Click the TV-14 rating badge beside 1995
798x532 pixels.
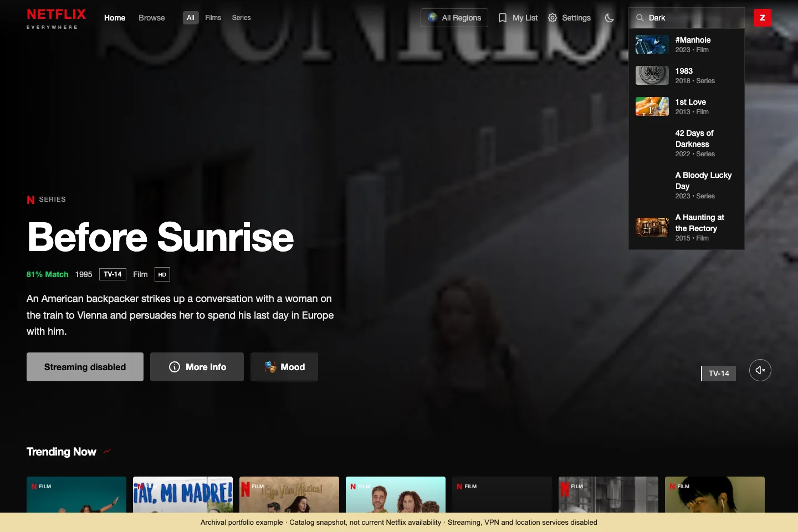point(112,274)
